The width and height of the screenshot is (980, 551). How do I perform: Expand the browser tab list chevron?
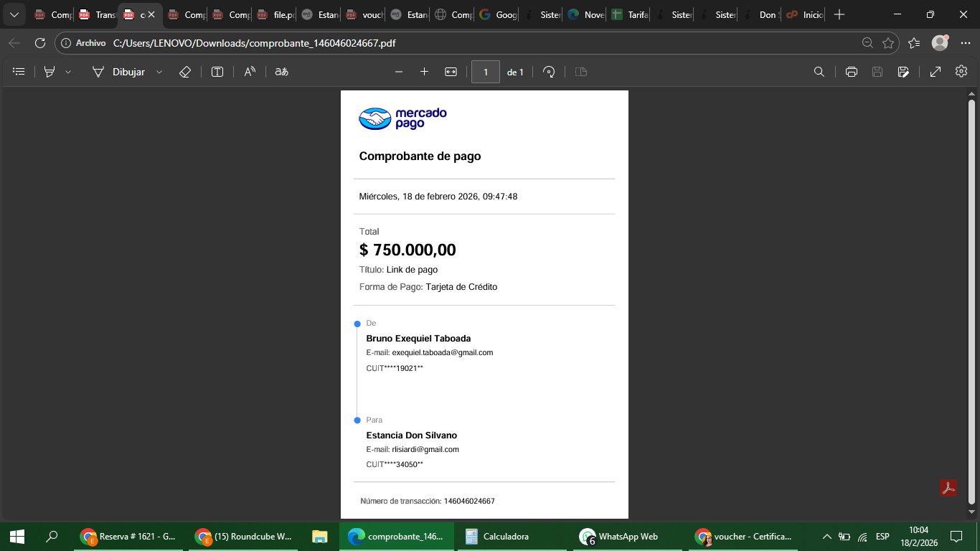coord(14,14)
